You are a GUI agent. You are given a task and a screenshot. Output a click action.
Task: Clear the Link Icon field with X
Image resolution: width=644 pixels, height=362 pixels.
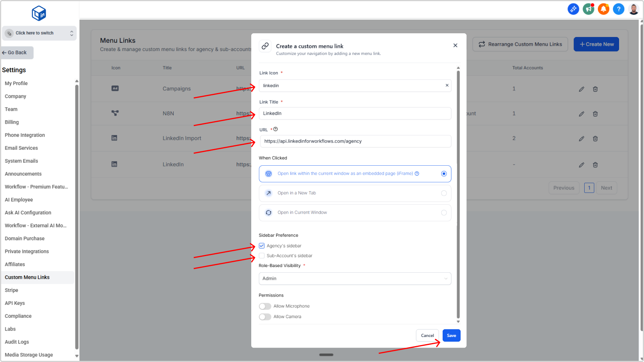(x=447, y=85)
